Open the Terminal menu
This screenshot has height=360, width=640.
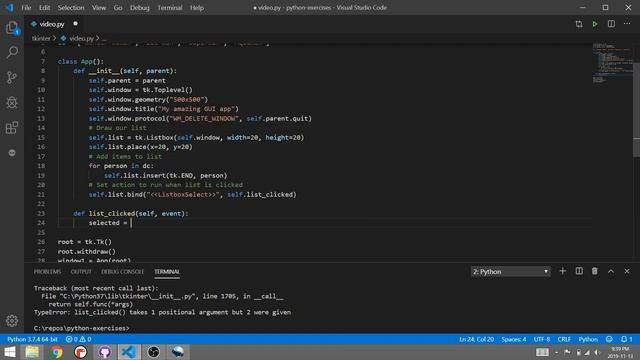pyautogui.click(x=170, y=7)
